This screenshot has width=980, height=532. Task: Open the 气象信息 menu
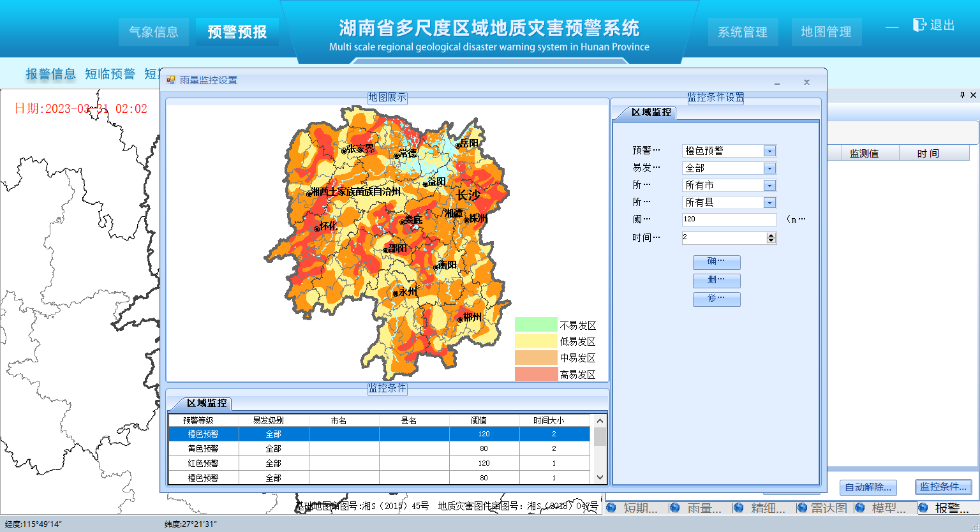click(154, 31)
